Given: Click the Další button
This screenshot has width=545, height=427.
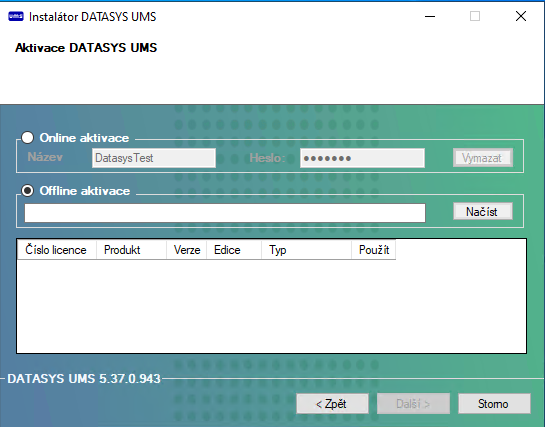Looking at the screenshot, I should 413,404.
